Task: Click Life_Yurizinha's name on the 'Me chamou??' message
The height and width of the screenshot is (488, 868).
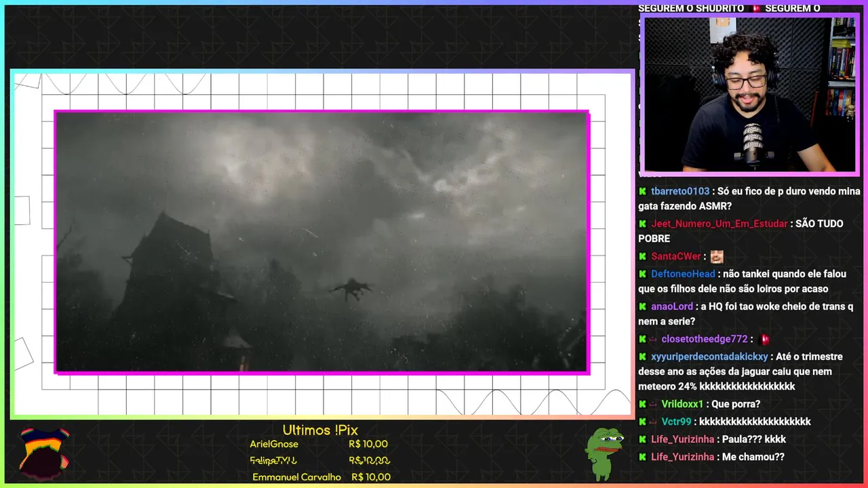Action: (x=683, y=457)
